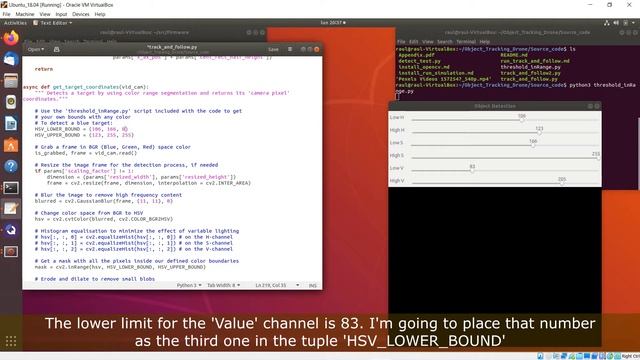640x360 pixels.
Task: Click the Low S slider handle
Action: pos(533,145)
